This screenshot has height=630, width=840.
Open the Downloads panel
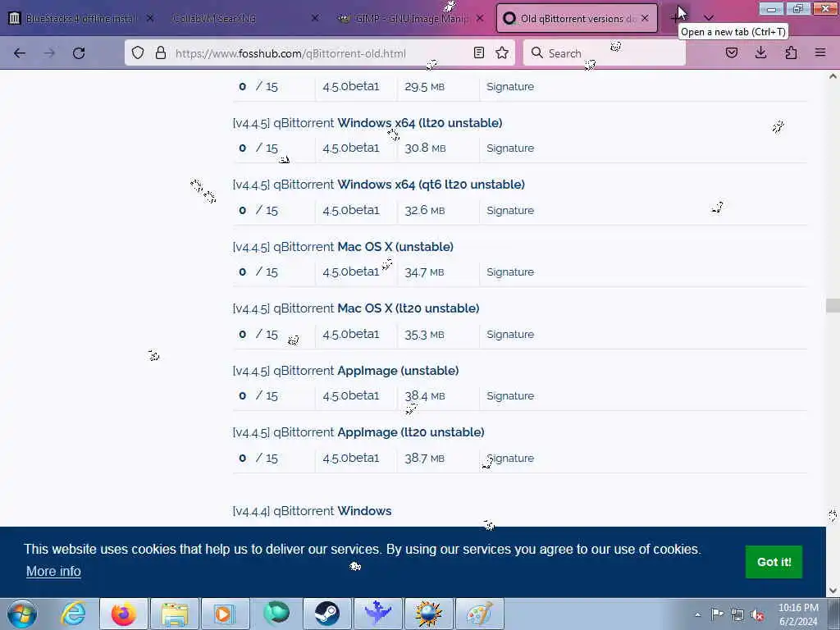coord(760,52)
